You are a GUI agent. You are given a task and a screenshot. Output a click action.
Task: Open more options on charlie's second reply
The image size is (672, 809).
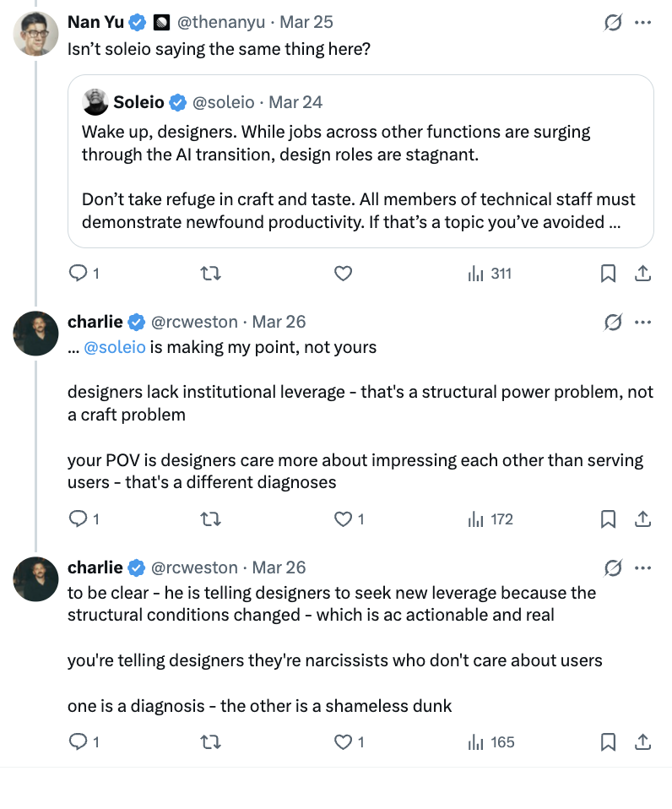(643, 568)
